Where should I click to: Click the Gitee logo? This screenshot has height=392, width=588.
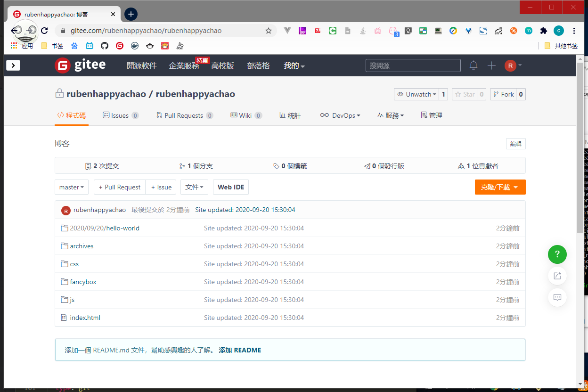pos(80,65)
